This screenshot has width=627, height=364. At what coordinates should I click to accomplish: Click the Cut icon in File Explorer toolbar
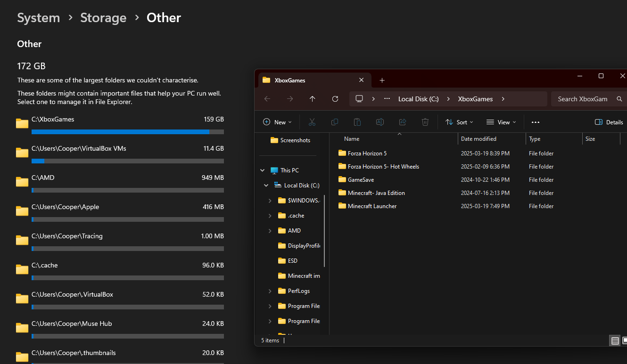click(x=312, y=122)
